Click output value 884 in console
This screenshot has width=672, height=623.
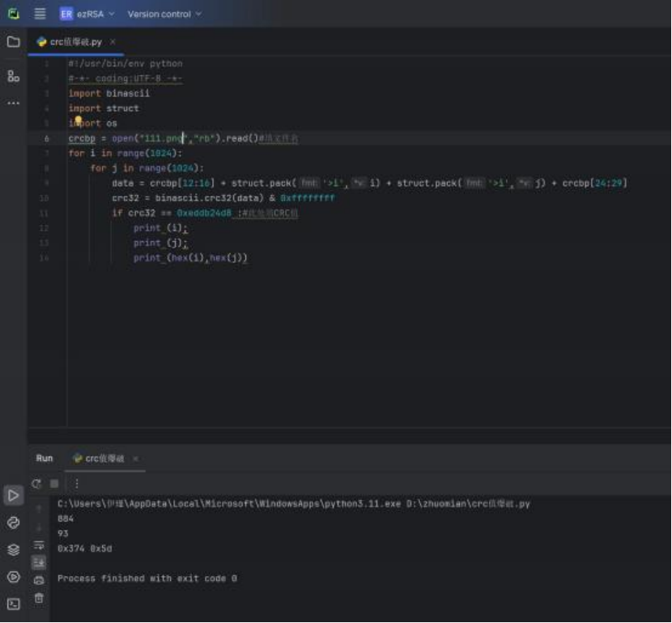(x=66, y=519)
